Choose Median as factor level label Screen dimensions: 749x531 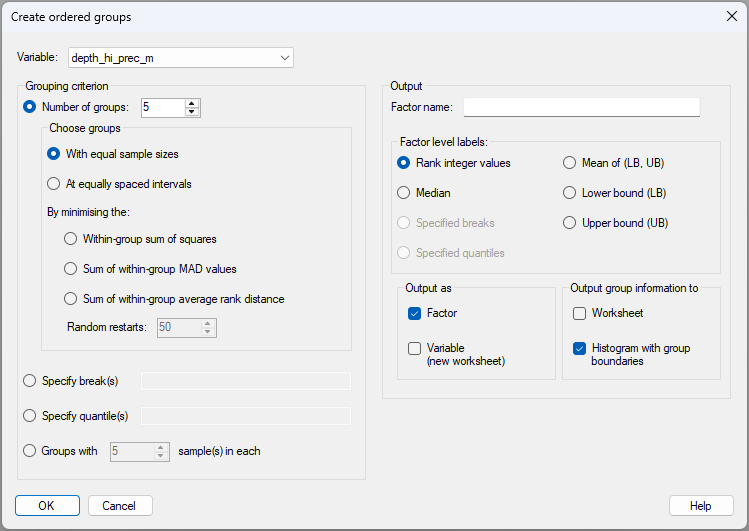click(x=404, y=193)
